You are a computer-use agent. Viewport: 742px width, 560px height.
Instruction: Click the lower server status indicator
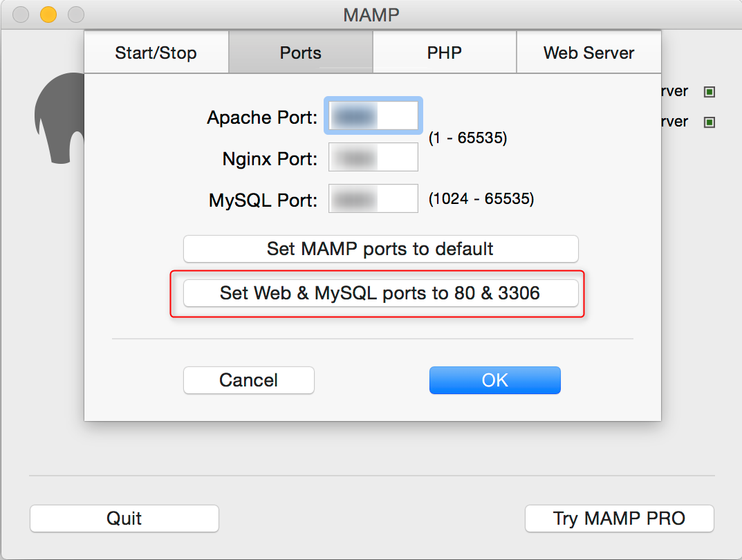coord(709,122)
